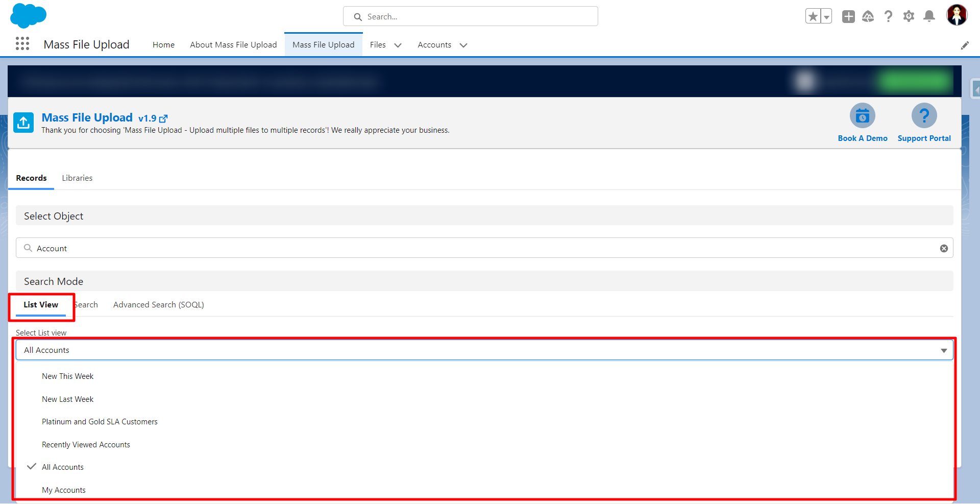Open the Help question mark icon

click(x=888, y=16)
